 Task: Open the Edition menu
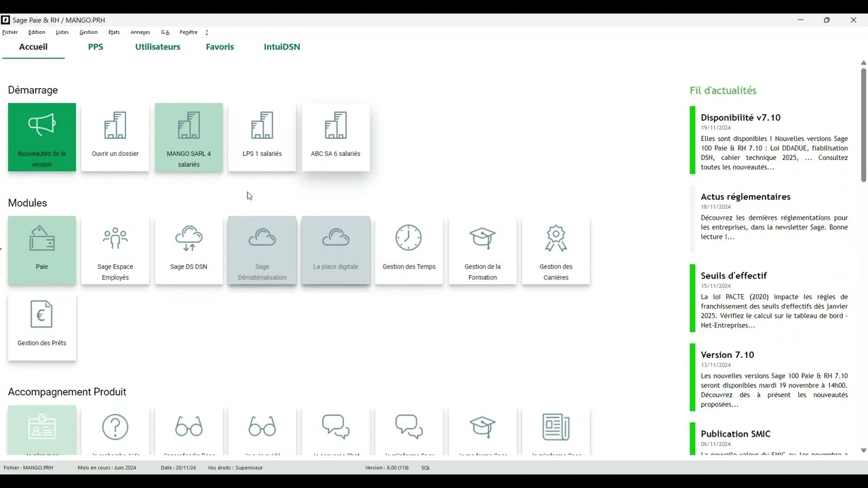click(37, 32)
